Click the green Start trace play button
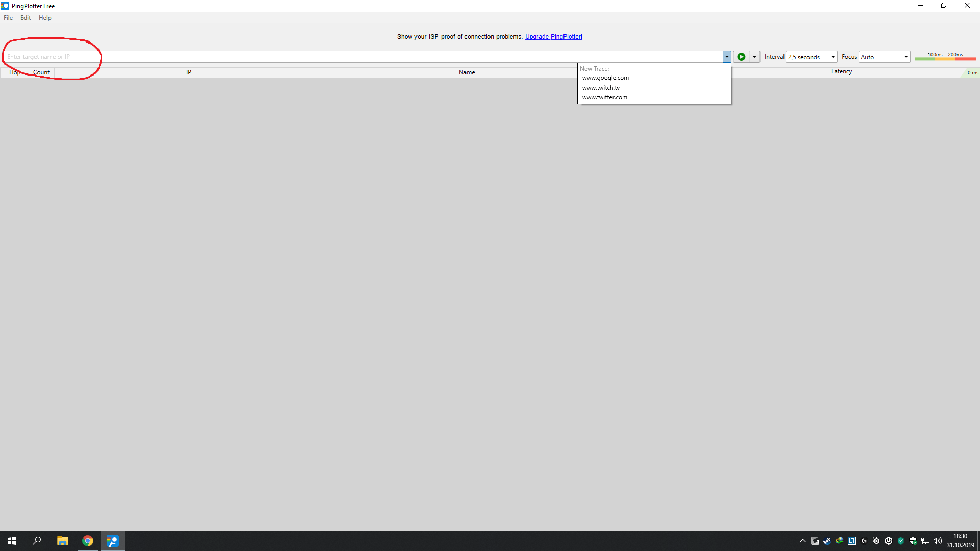 pos(741,57)
